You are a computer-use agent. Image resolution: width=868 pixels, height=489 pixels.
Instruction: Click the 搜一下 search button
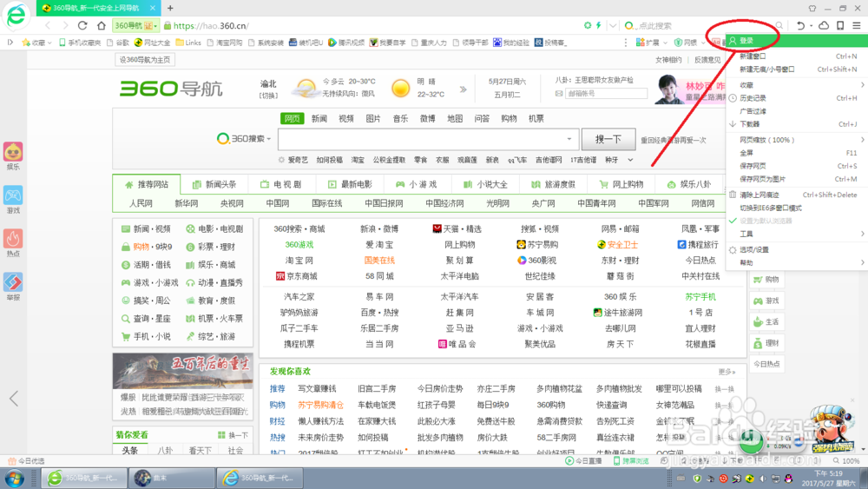coord(608,139)
